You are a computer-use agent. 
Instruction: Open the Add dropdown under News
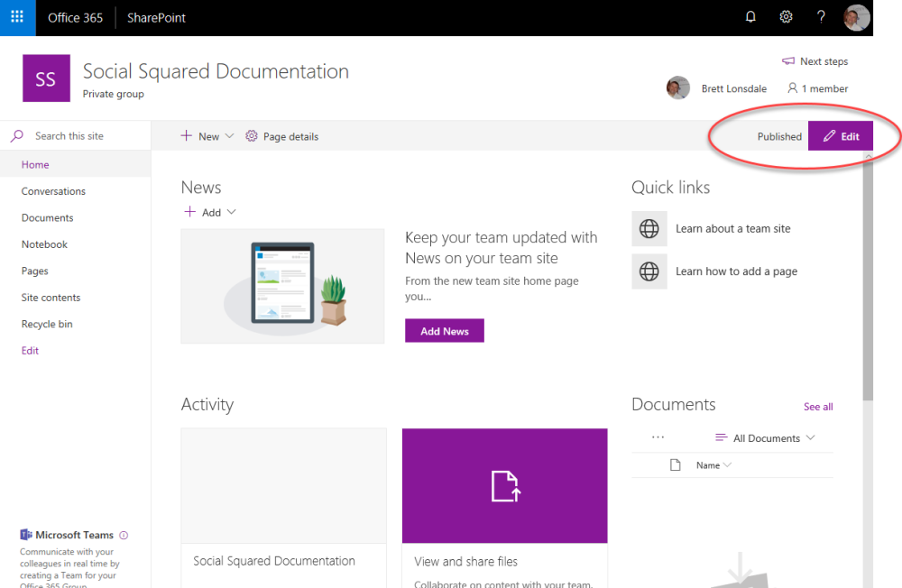pyautogui.click(x=209, y=212)
